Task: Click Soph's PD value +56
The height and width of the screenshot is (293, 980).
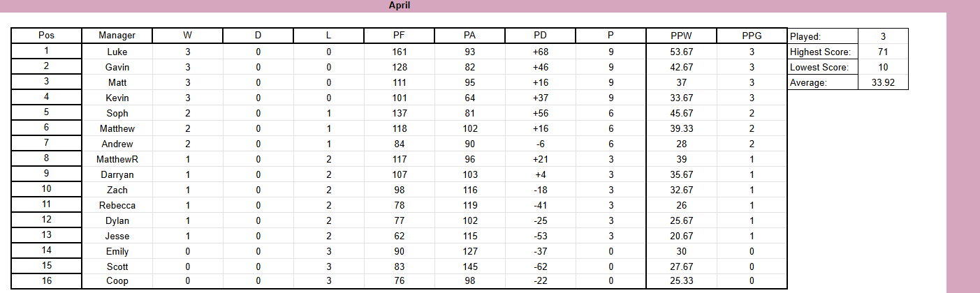Action: pos(540,113)
